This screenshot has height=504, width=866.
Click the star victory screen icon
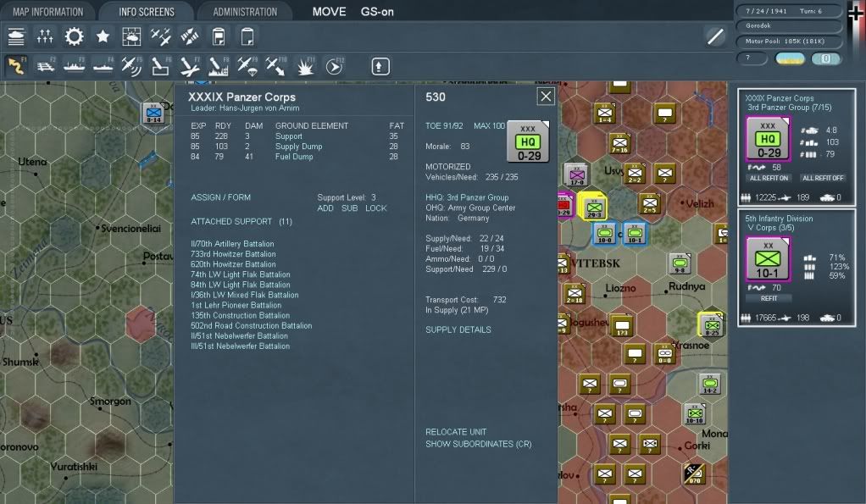[x=103, y=36]
